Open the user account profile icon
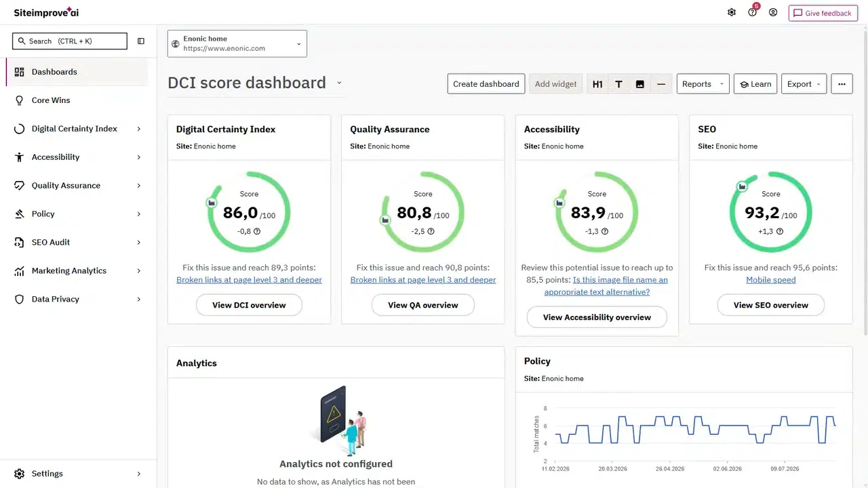This screenshot has width=868, height=488. click(773, 12)
